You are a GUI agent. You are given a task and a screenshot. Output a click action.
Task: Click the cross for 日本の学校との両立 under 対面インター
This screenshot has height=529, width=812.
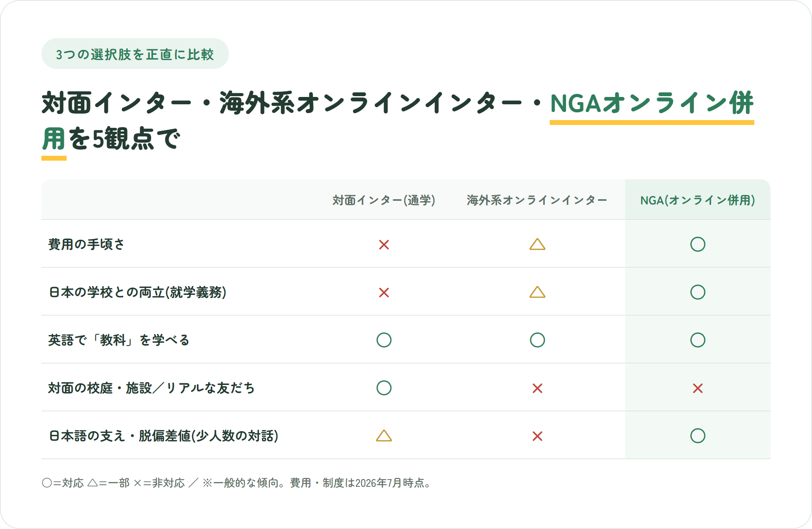point(384,292)
